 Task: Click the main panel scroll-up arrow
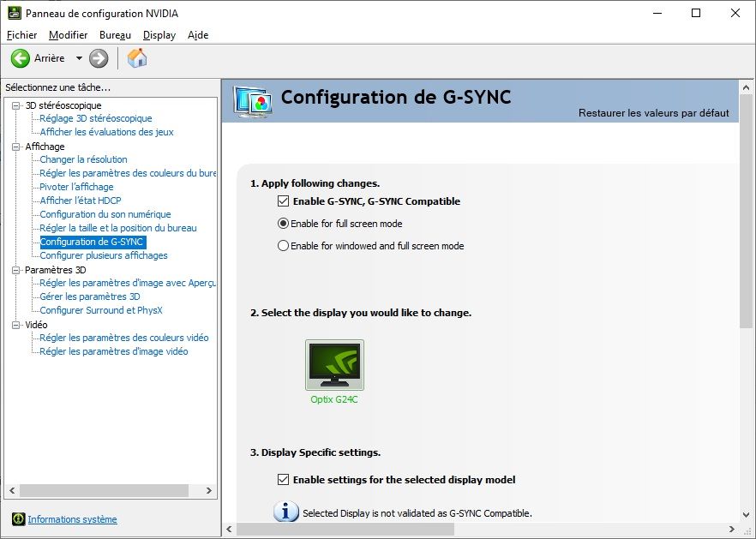point(747,87)
